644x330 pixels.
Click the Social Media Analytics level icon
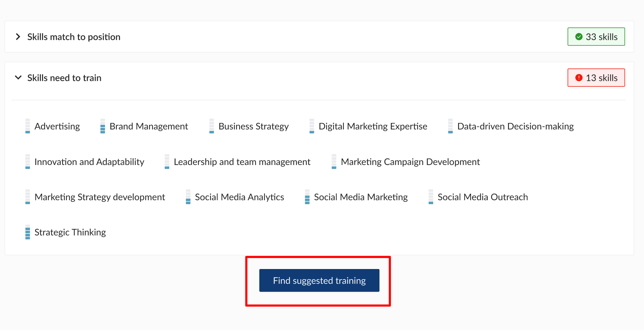(188, 197)
